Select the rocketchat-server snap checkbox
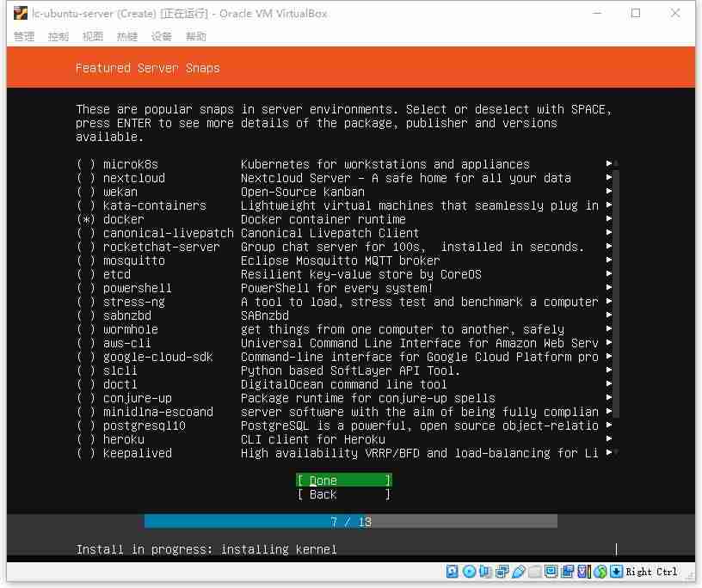702x588 pixels. (x=86, y=247)
